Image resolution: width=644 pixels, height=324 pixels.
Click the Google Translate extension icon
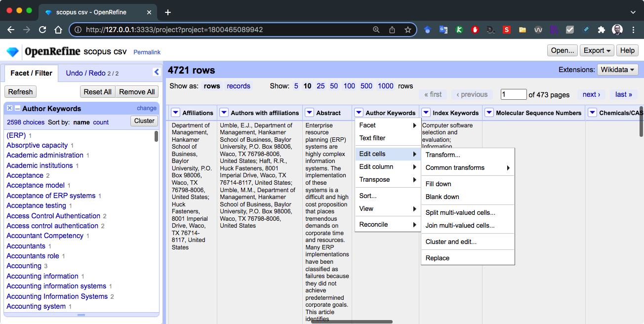click(443, 30)
